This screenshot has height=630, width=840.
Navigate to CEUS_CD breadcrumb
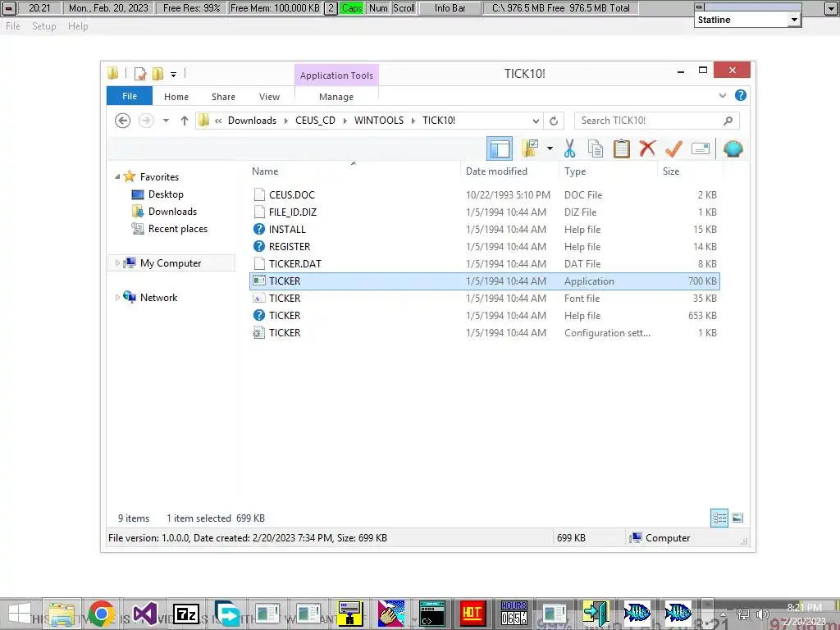point(315,121)
